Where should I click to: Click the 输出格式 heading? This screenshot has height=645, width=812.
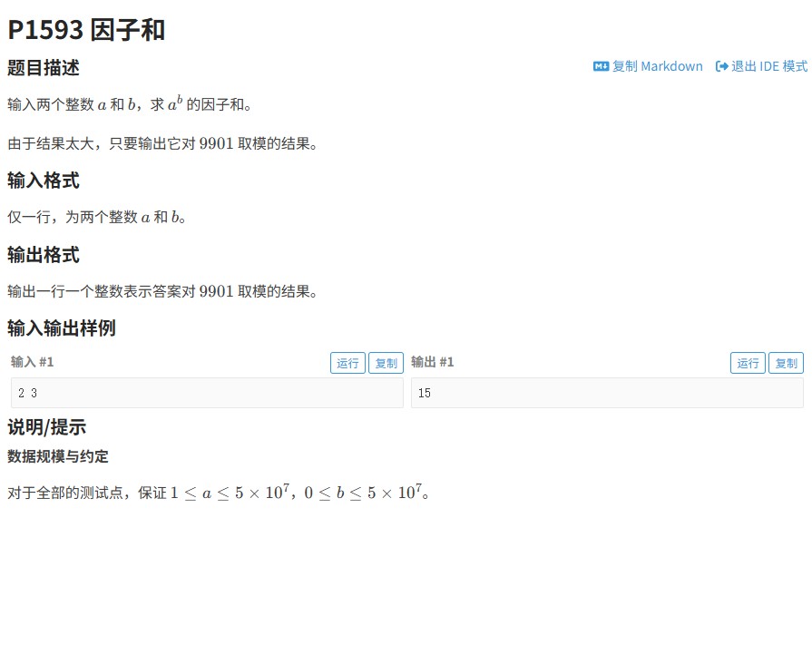click(44, 255)
